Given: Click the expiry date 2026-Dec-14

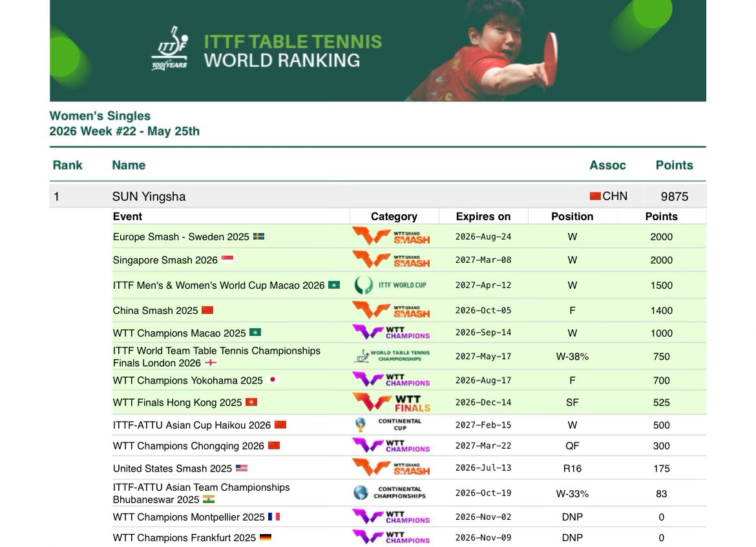Looking at the screenshot, I should pos(483,402).
